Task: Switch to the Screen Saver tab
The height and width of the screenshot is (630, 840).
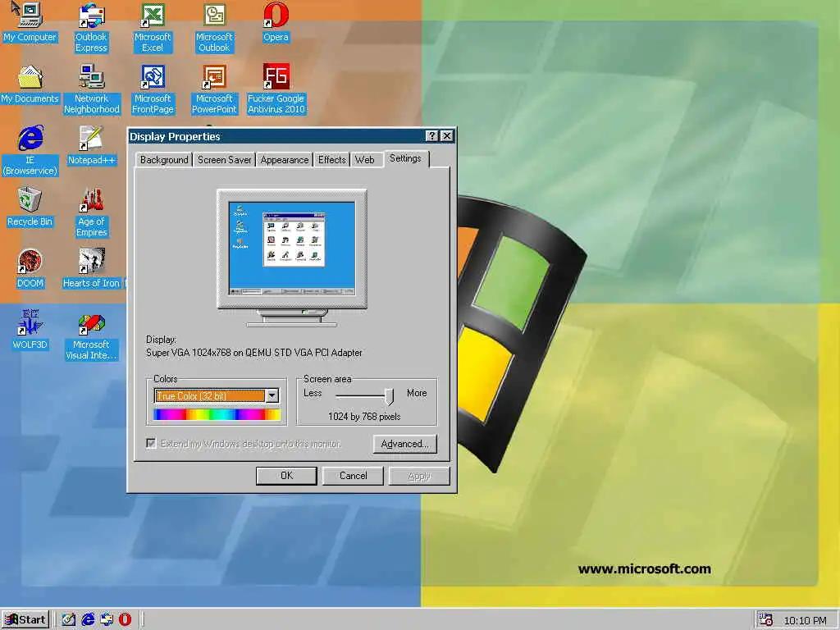Action: pos(225,160)
